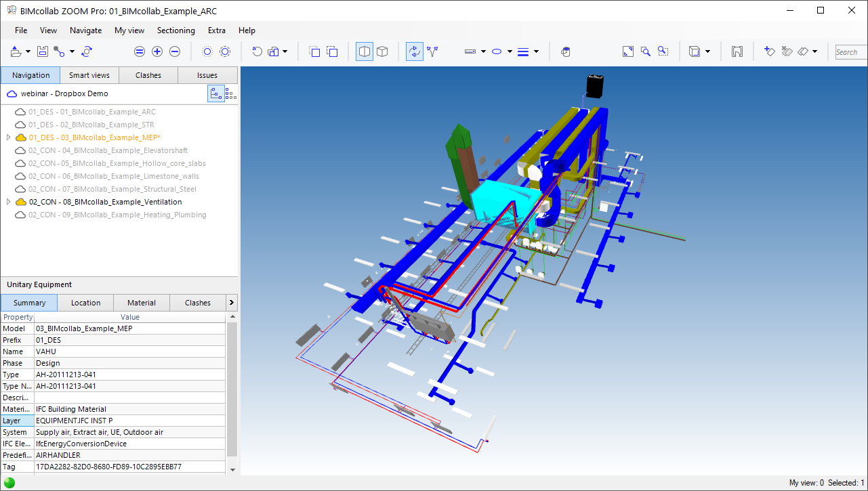This screenshot has height=491, width=868.
Task: Show more property tabs with right arrow
Action: 232,303
